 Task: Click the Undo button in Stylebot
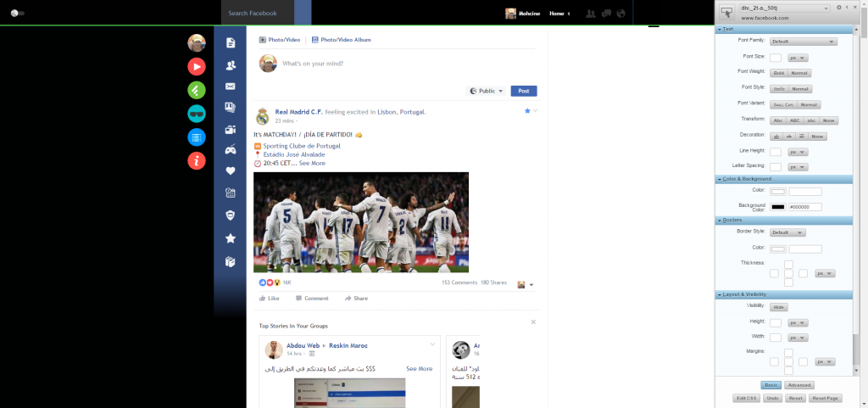click(773, 398)
